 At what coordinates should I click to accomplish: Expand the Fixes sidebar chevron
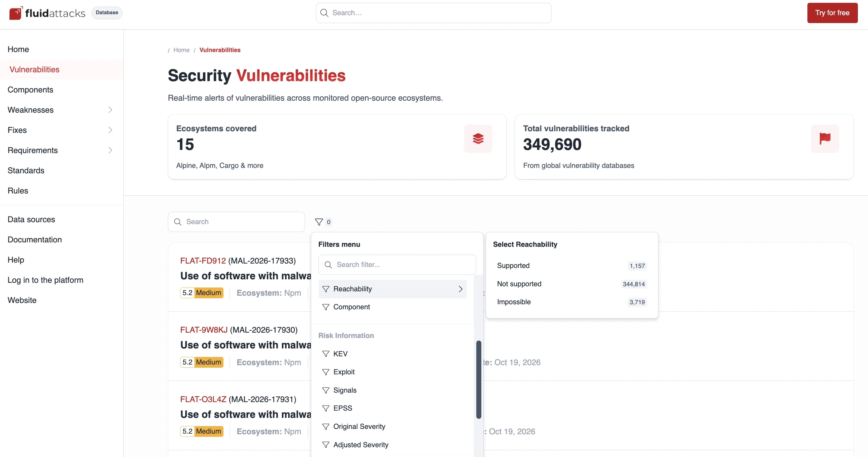click(x=110, y=130)
